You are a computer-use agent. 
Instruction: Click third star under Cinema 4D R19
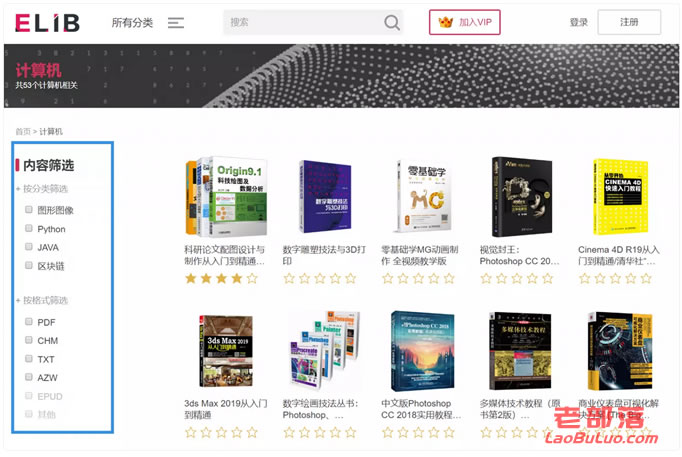[615, 278]
